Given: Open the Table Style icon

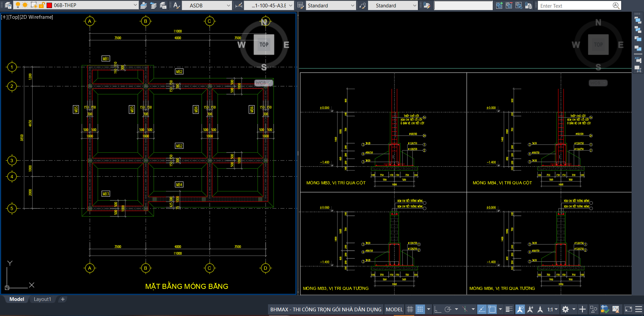Looking at the screenshot, I should (300, 5).
